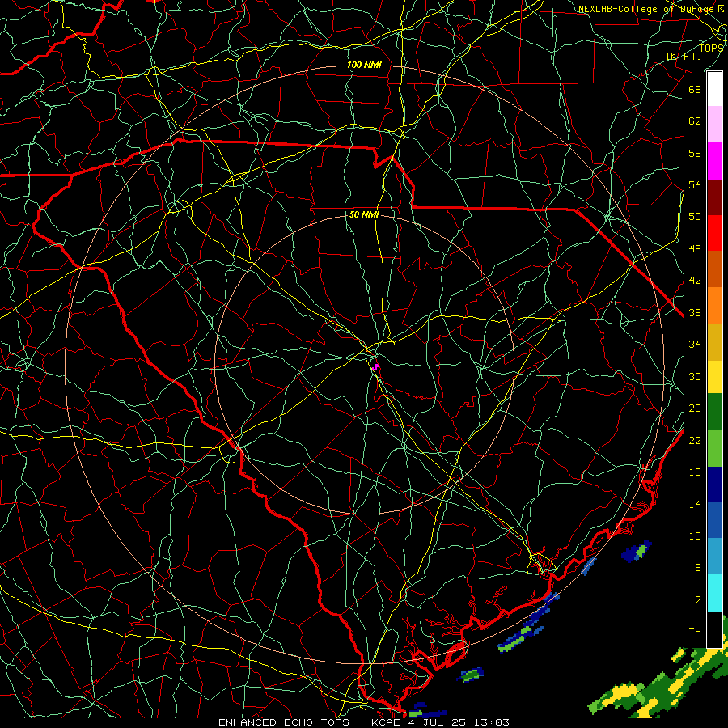Click the "TH" threshold legend label
This screenshot has width=728, height=728.
pos(695,632)
